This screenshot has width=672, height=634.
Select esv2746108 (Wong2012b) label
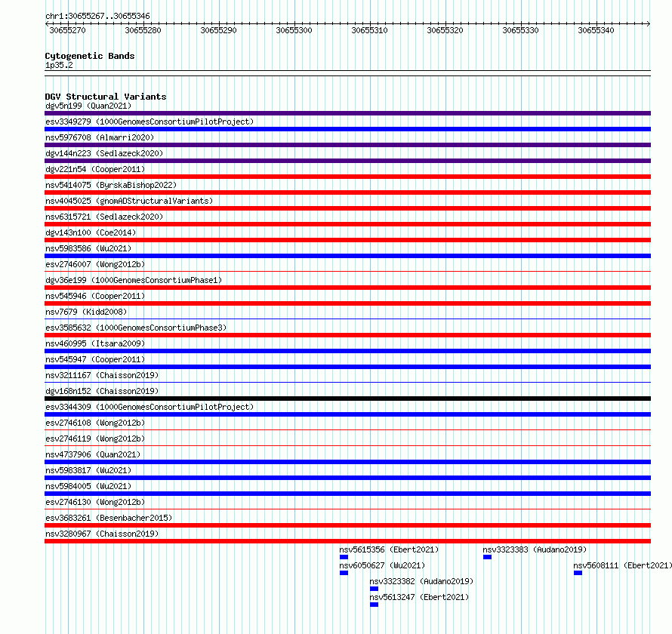(x=95, y=423)
